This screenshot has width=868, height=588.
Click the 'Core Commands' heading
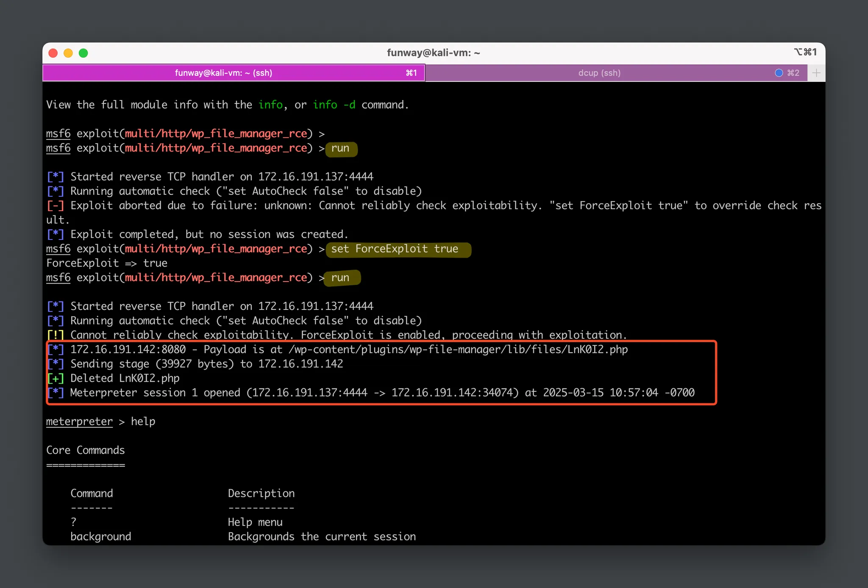pyautogui.click(x=85, y=450)
